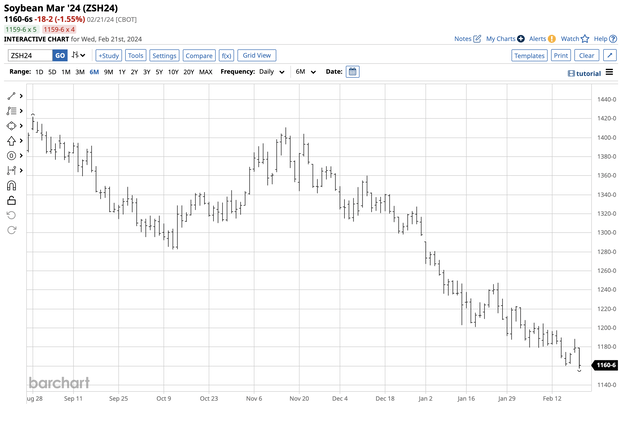This screenshot has height=423, width=640.
Task: Select the measure range tool
Action: pyautogui.click(x=11, y=171)
